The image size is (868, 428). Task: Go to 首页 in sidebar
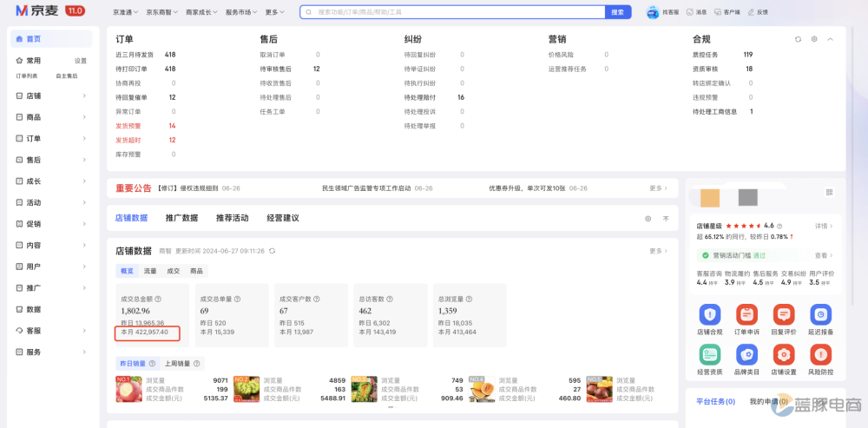click(51, 39)
